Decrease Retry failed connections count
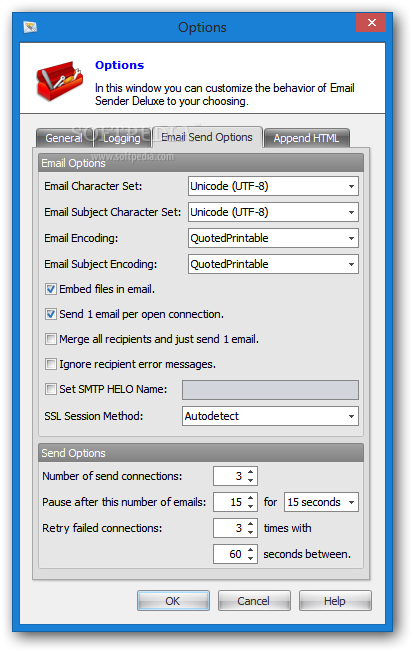The image size is (413, 652). 250,533
